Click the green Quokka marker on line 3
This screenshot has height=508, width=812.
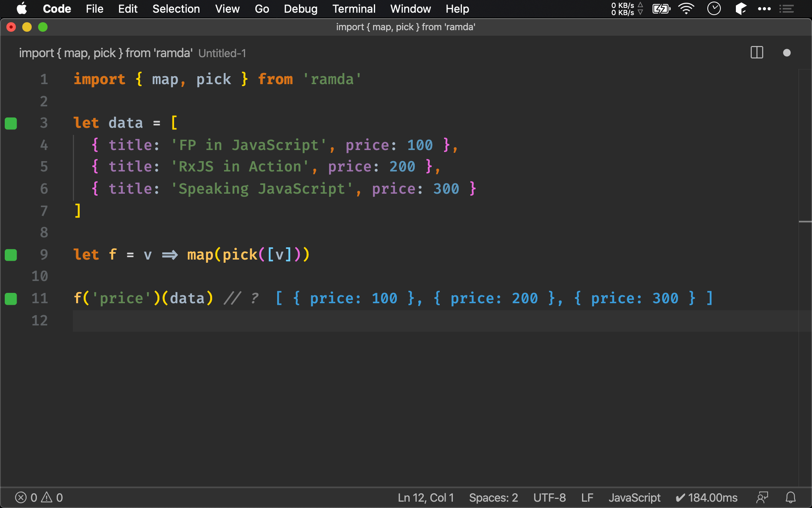tap(11, 123)
